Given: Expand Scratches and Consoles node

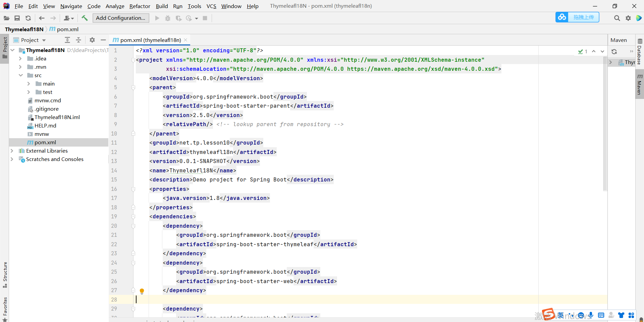Looking at the screenshot, I should tap(12, 159).
